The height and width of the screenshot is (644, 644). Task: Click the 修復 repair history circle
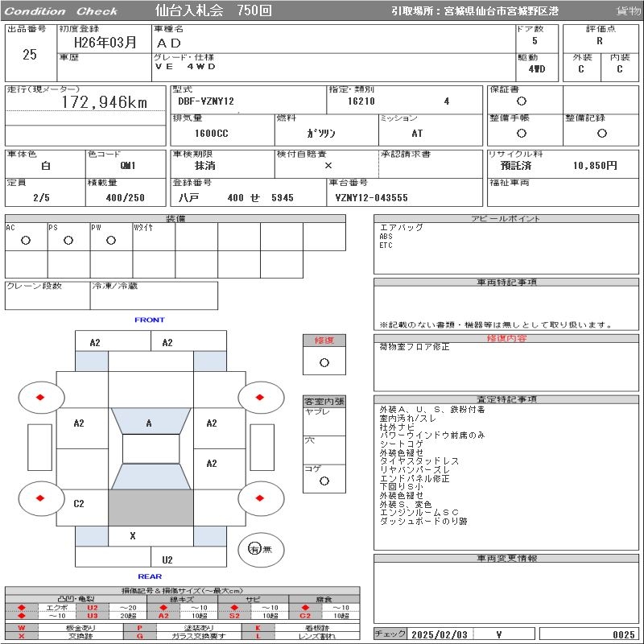point(324,362)
